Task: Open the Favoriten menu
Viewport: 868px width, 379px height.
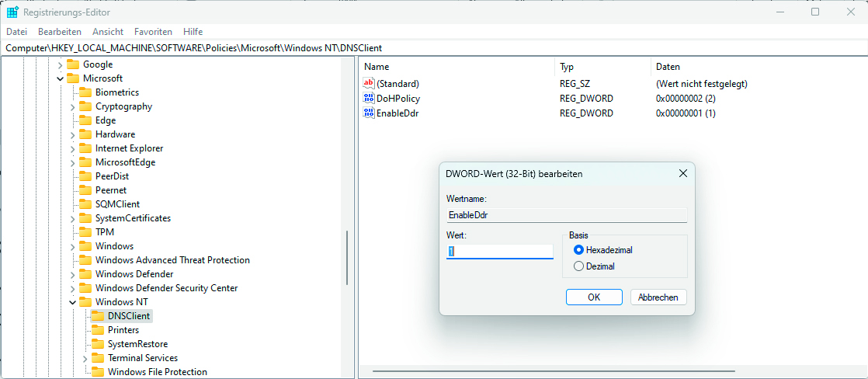Action: (153, 32)
